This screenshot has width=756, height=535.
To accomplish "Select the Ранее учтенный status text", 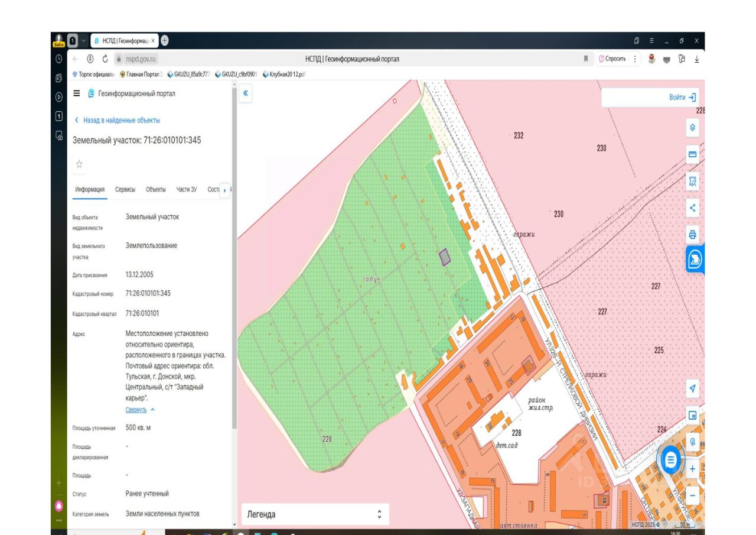I will [x=147, y=494].
